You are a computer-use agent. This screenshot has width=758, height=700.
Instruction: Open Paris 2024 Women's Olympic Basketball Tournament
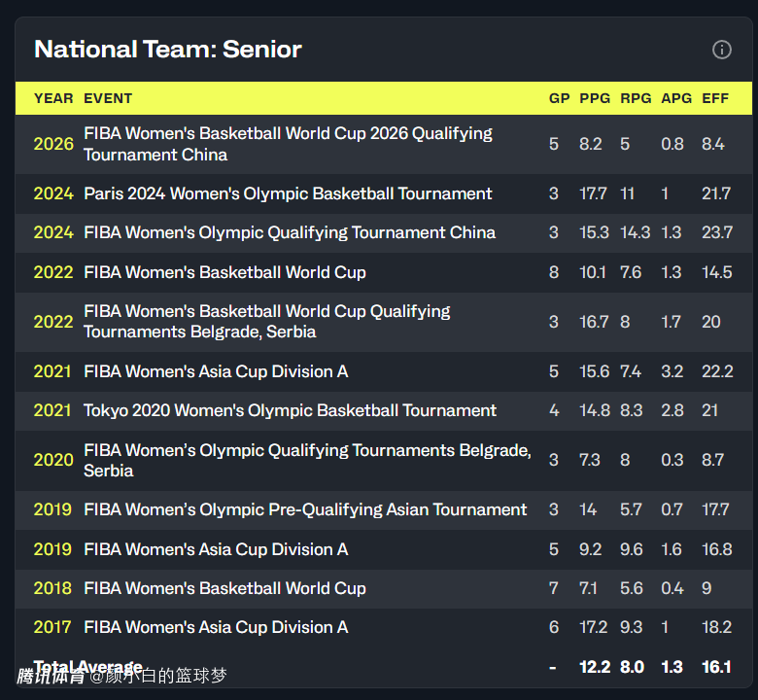[288, 193]
